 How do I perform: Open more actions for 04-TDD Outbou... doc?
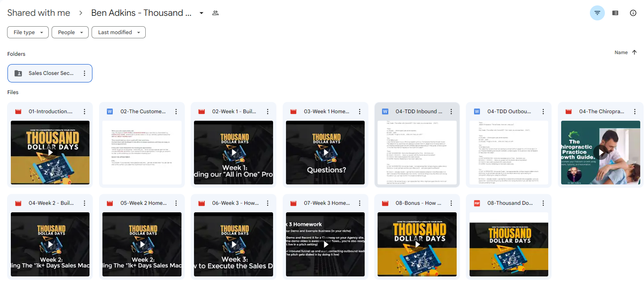[x=543, y=112]
